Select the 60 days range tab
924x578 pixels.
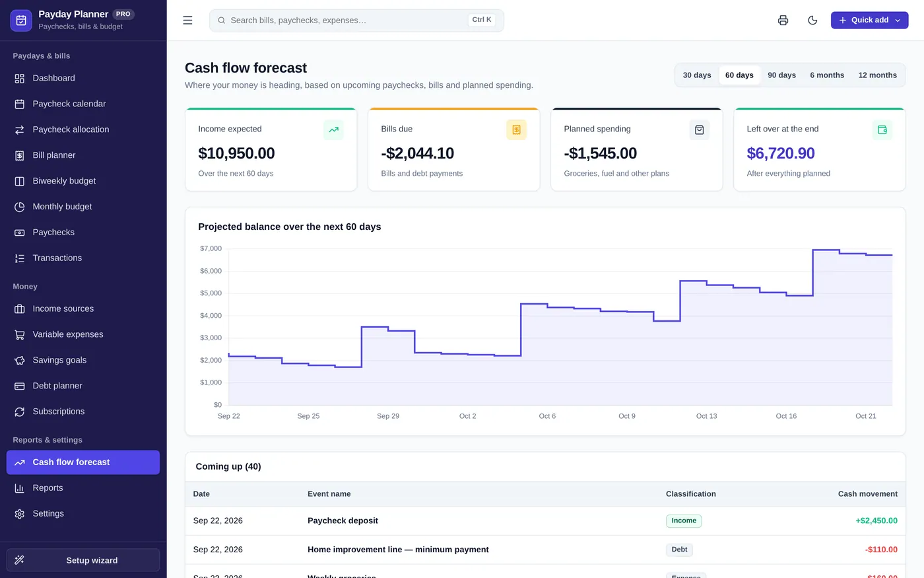pyautogui.click(x=739, y=75)
